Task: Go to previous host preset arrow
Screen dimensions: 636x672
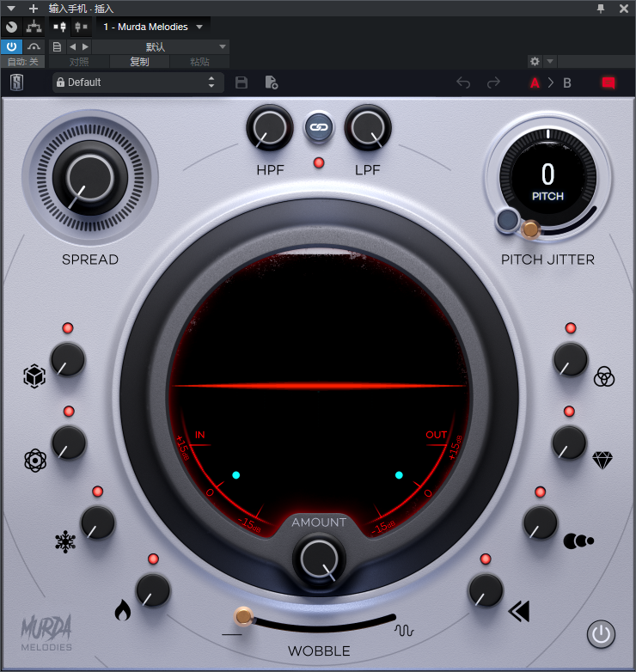Action: 72,46
